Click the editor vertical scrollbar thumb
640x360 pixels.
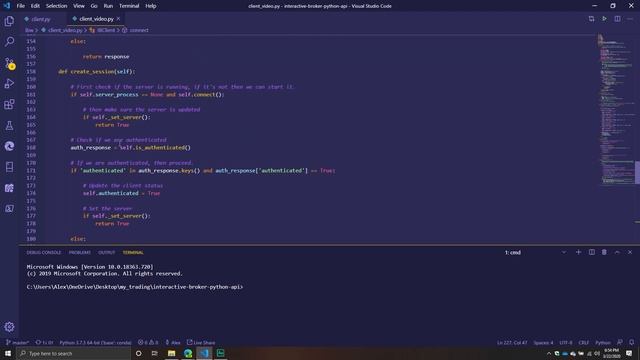pyautogui.click(x=637, y=172)
